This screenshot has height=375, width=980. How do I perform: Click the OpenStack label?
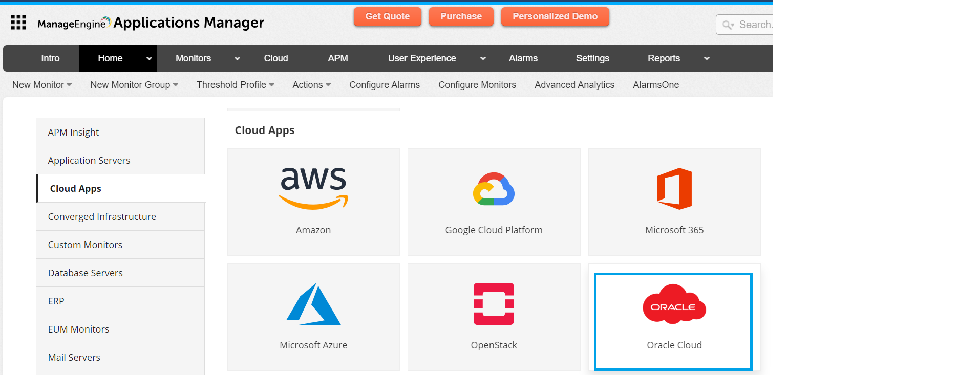point(494,345)
